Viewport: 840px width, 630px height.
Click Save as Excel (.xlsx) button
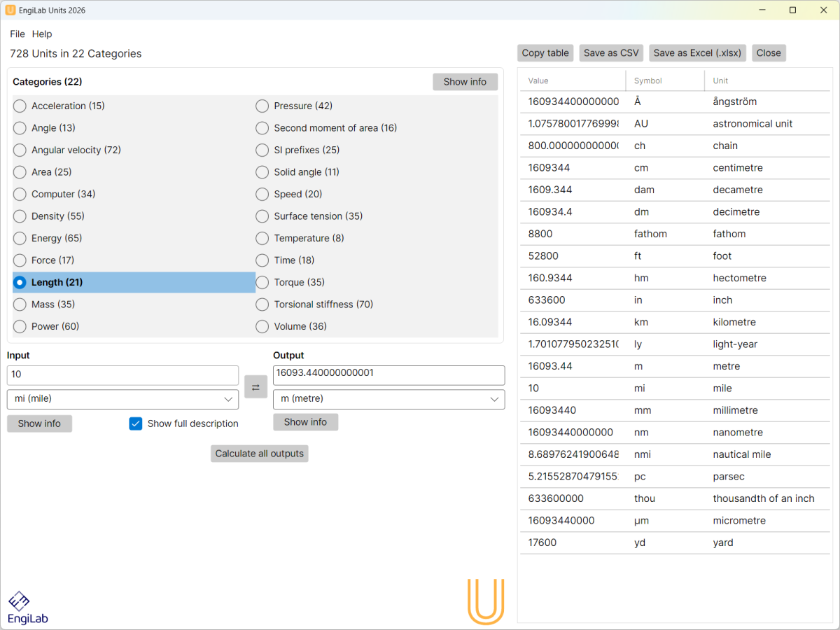(x=697, y=53)
